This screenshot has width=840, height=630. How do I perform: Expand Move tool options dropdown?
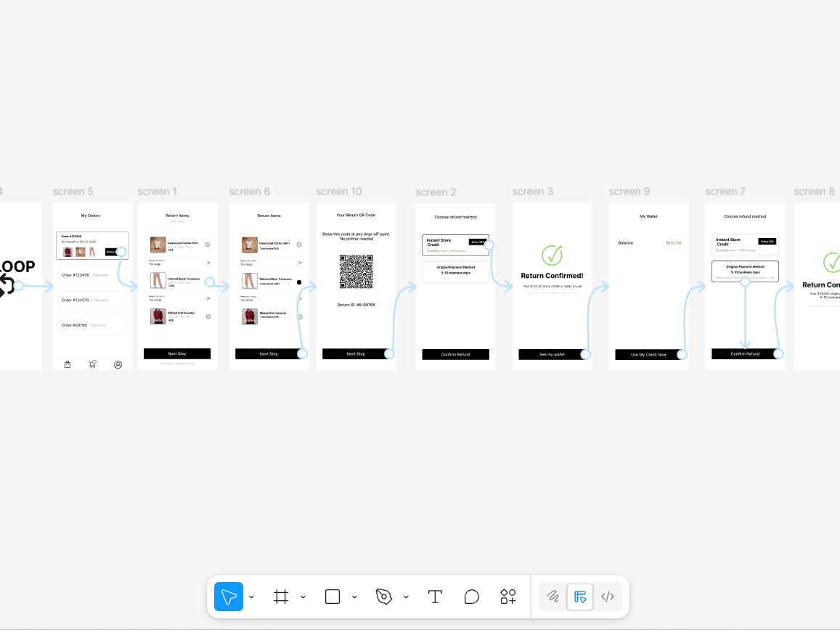tap(251, 597)
